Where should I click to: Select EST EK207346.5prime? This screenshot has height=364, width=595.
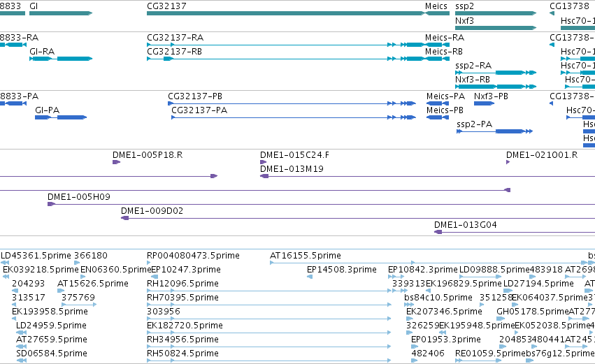[x=444, y=312]
